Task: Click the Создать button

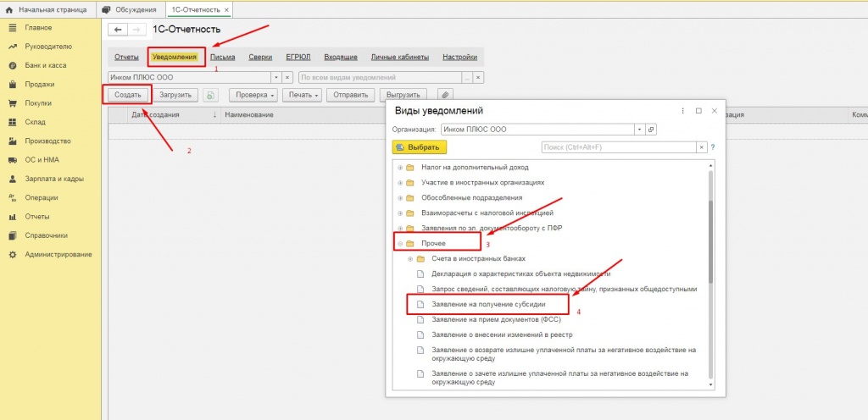Action: coord(128,95)
